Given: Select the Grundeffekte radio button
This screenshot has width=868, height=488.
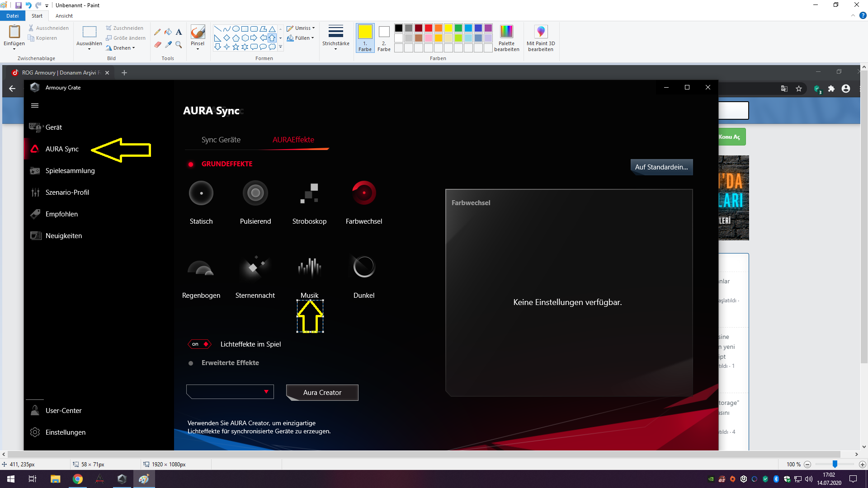Looking at the screenshot, I should click(191, 164).
